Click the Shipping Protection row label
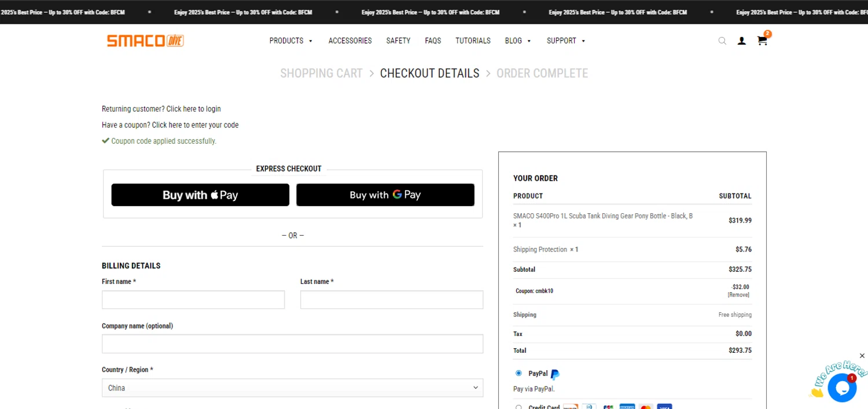Image resolution: width=868 pixels, height=409 pixels. 540,250
